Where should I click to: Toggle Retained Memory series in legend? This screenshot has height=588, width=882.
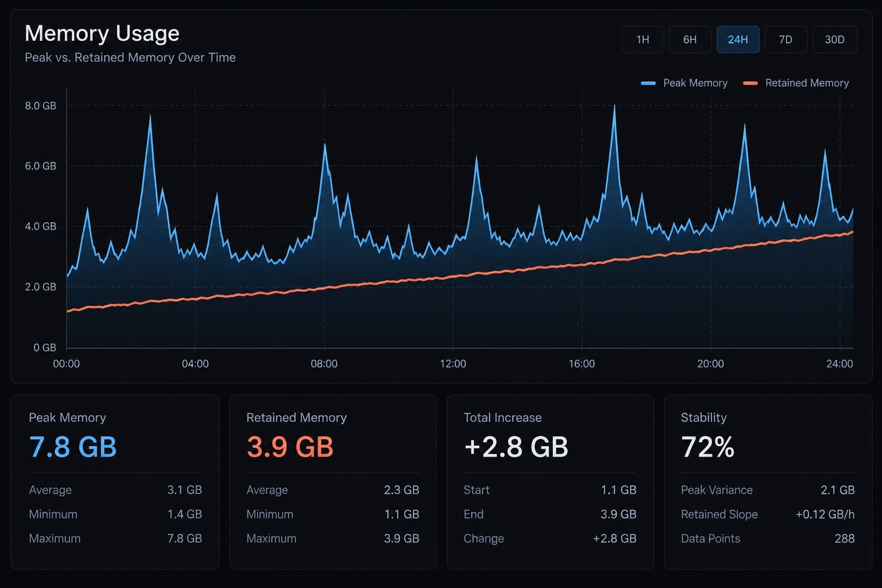tap(796, 83)
